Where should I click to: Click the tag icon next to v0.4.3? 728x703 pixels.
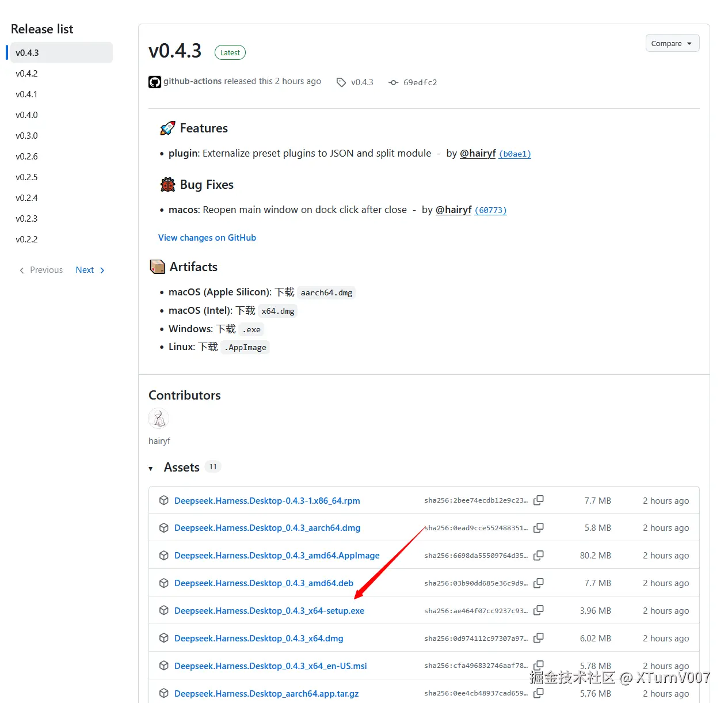tap(341, 82)
